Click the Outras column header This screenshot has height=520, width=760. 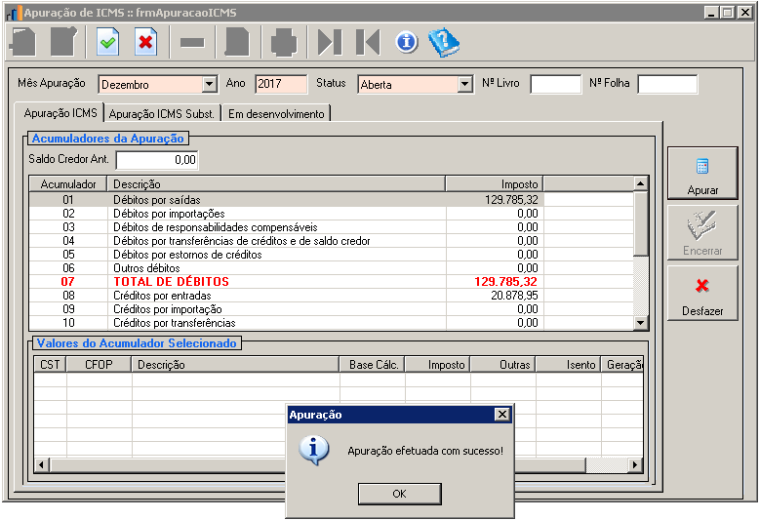(x=503, y=365)
